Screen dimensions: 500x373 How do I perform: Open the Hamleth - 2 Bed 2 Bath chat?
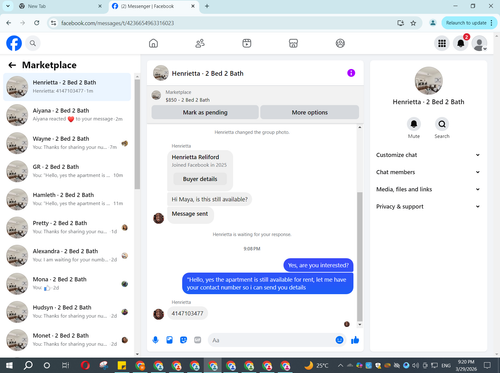click(x=67, y=199)
